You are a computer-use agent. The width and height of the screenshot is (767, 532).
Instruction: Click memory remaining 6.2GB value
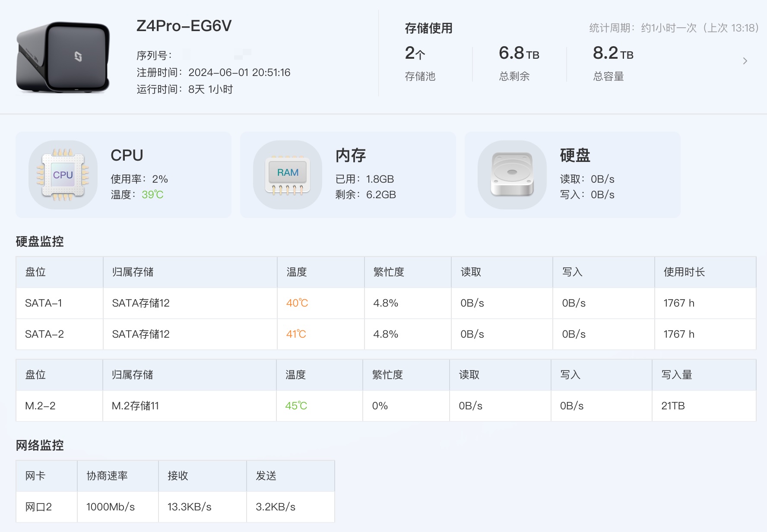pos(381,195)
